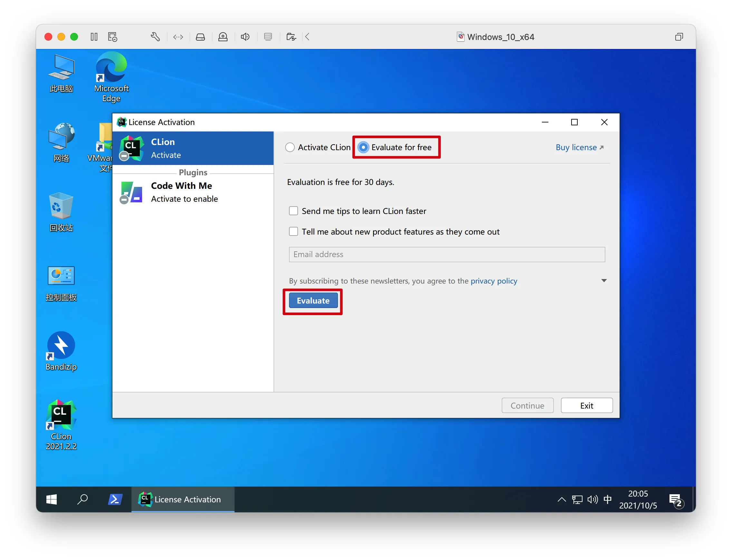Image resolution: width=732 pixels, height=560 pixels.
Task: Click the Email address field
Action: coord(447,254)
